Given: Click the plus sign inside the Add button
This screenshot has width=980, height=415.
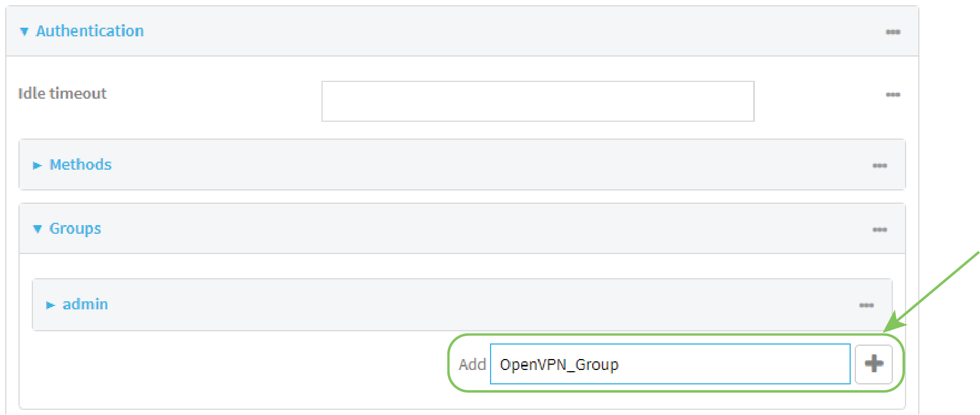Looking at the screenshot, I should (x=873, y=364).
